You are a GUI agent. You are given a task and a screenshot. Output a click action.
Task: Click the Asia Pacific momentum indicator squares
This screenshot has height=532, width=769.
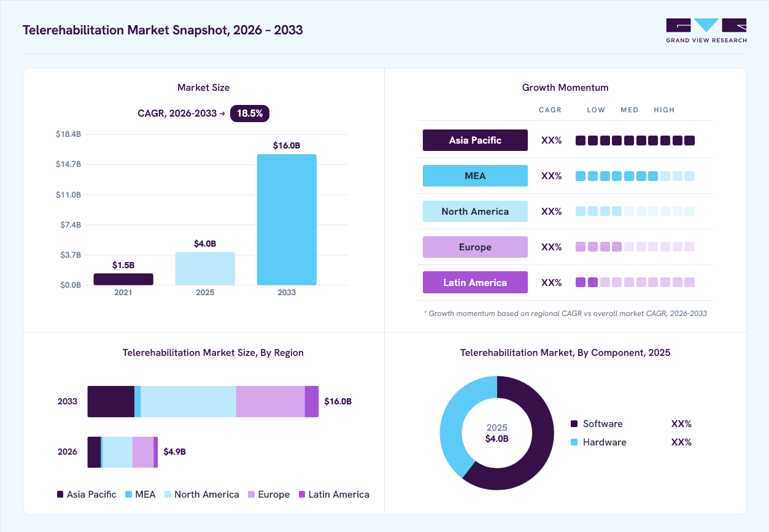[x=635, y=141]
